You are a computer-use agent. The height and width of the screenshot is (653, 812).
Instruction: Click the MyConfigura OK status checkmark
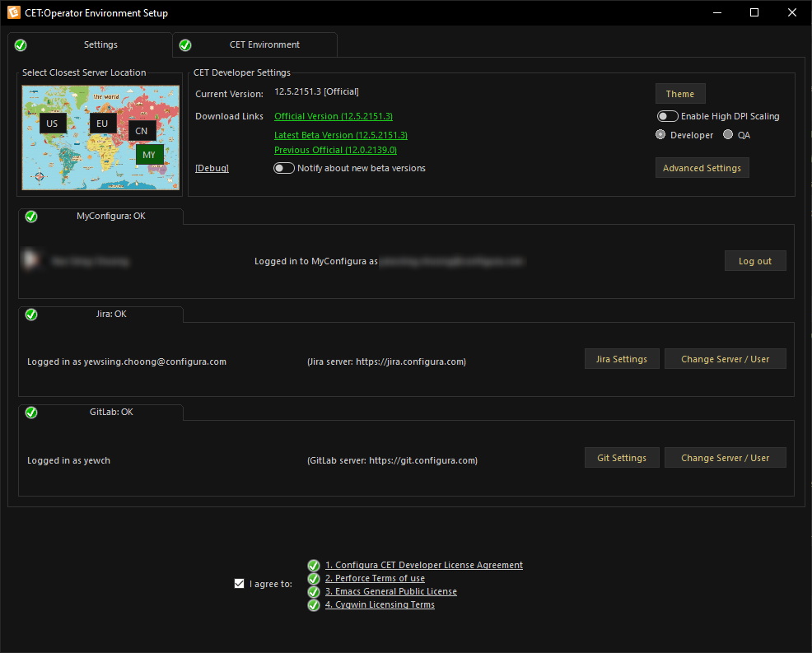(31, 217)
